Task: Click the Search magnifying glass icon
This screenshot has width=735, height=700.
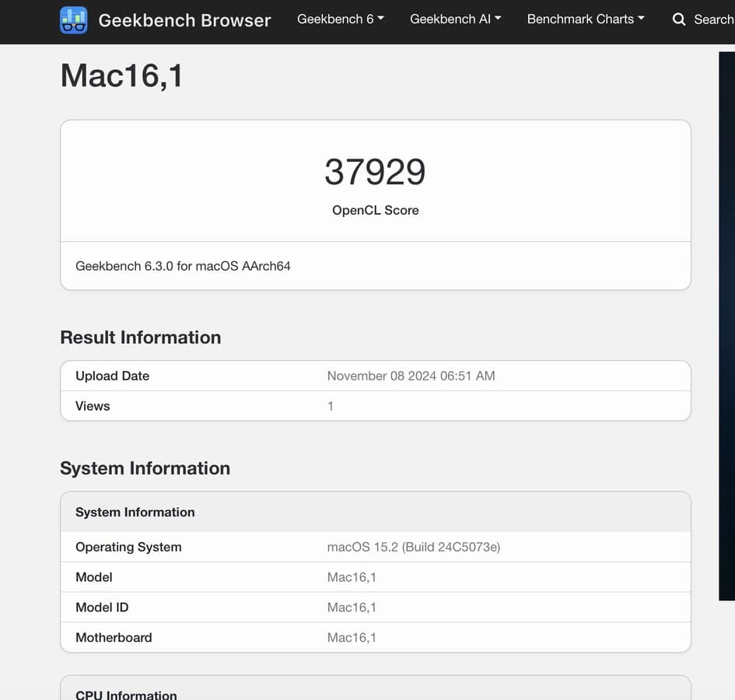Action: click(x=679, y=19)
